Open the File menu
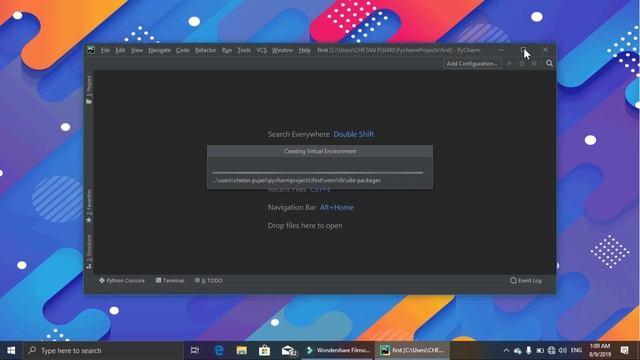640x360 pixels. click(x=105, y=50)
